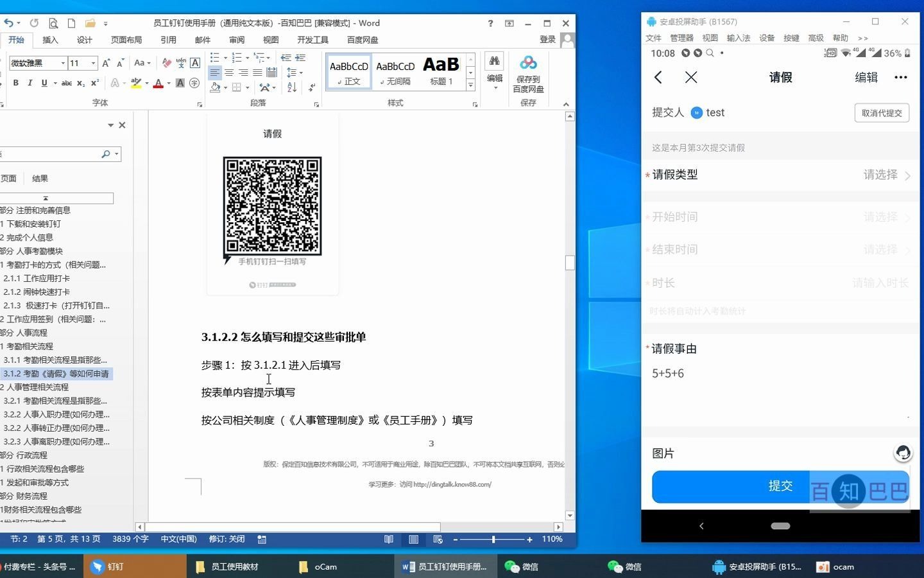Toggle Underline formatting in Word ribbon

click(44, 83)
